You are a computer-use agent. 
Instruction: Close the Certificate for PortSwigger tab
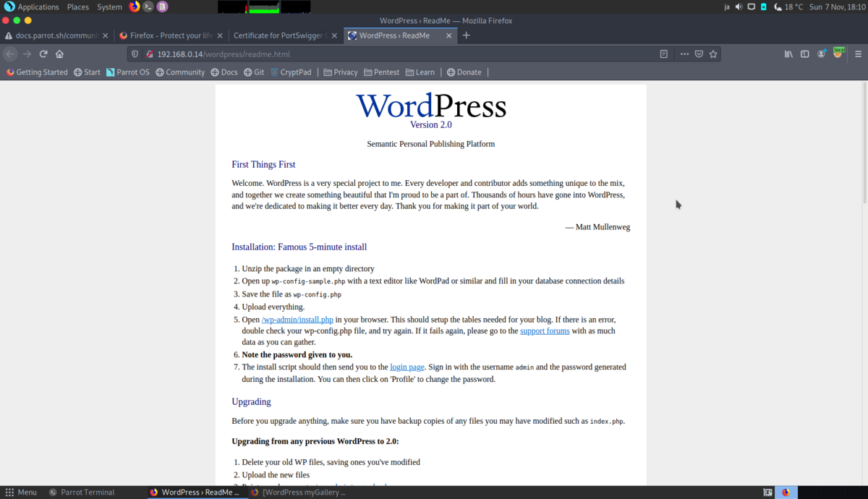point(333,35)
